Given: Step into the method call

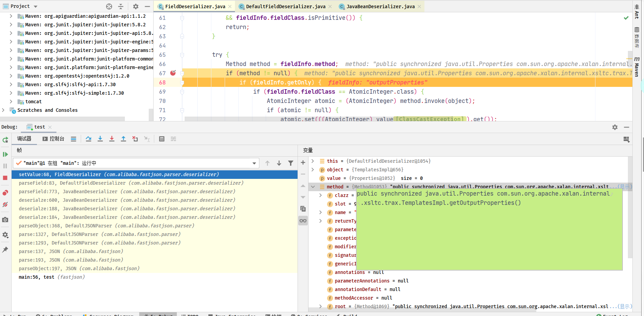Looking at the screenshot, I should tap(100, 139).
